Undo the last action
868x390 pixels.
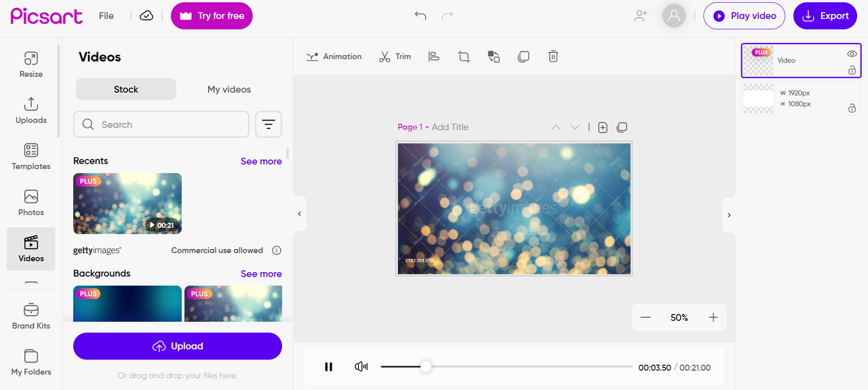(x=420, y=16)
